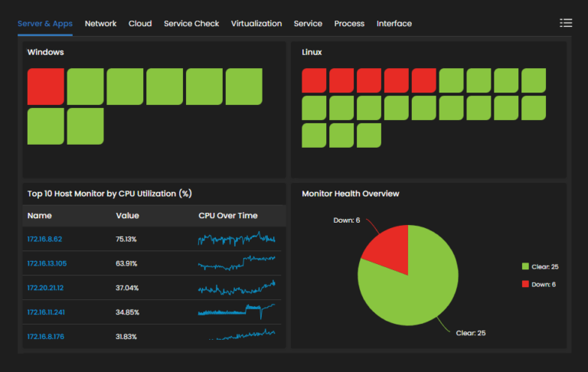The image size is (588, 372).
Task: Click the 172.16.13.105 host link
Action: (47, 263)
